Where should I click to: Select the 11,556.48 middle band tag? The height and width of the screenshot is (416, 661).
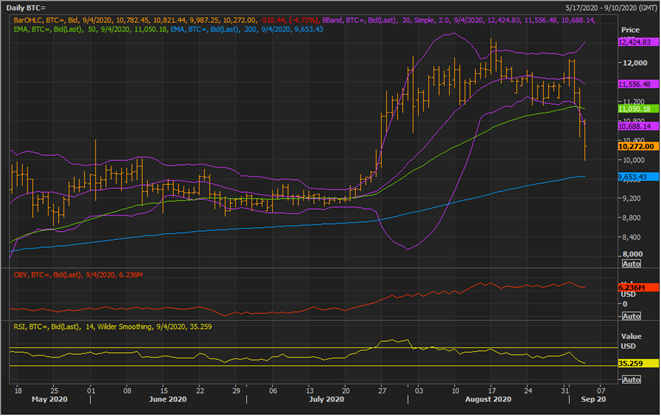[x=638, y=84]
